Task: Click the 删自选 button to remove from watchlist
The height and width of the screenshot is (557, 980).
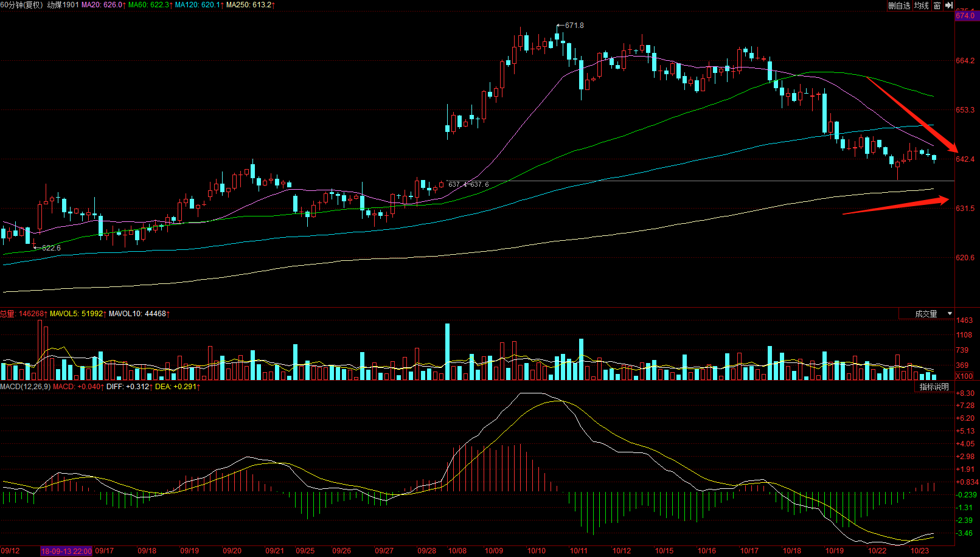Action: pos(899,5)
